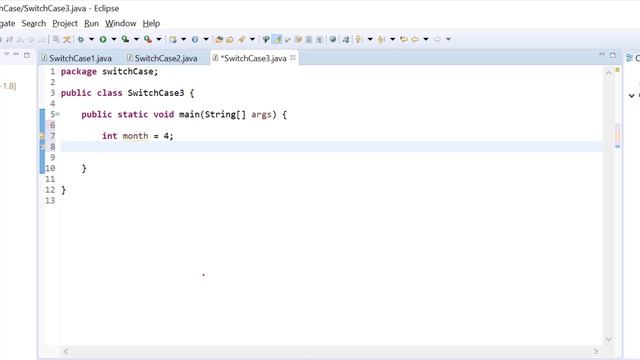Open the Coverage dropdown arrow
This screenshot has height=360, width=640.
coord(136,39)
